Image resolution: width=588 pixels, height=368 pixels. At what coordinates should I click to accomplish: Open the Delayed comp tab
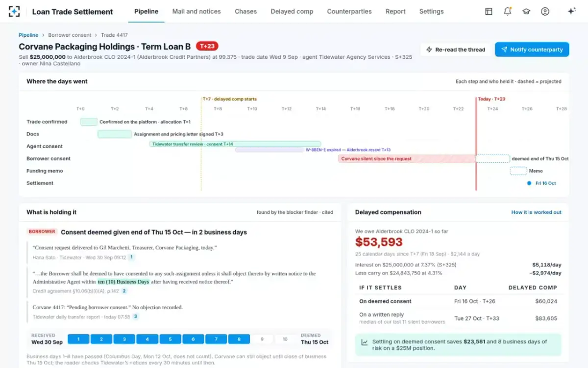[292, 11]
